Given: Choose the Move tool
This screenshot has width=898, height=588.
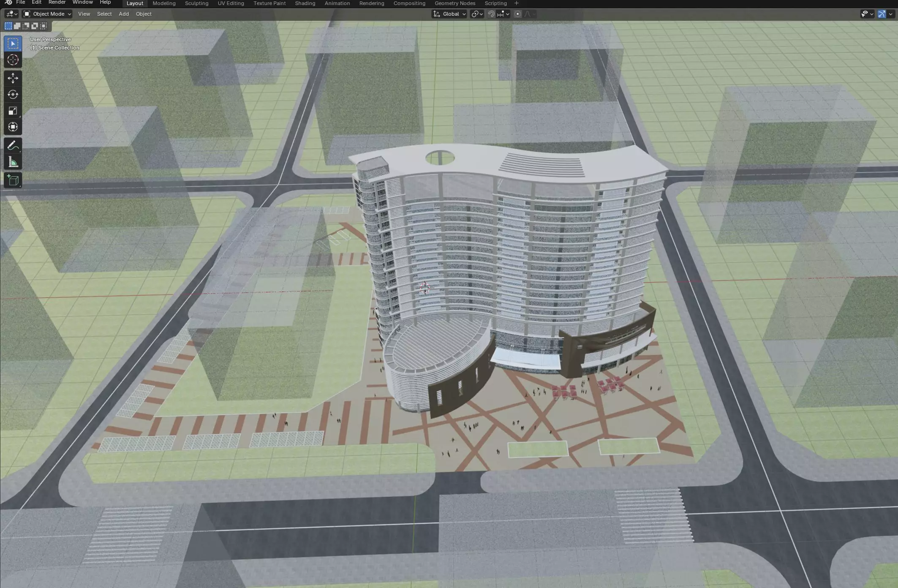Looking at the screenshot, I should click(13, 78).
